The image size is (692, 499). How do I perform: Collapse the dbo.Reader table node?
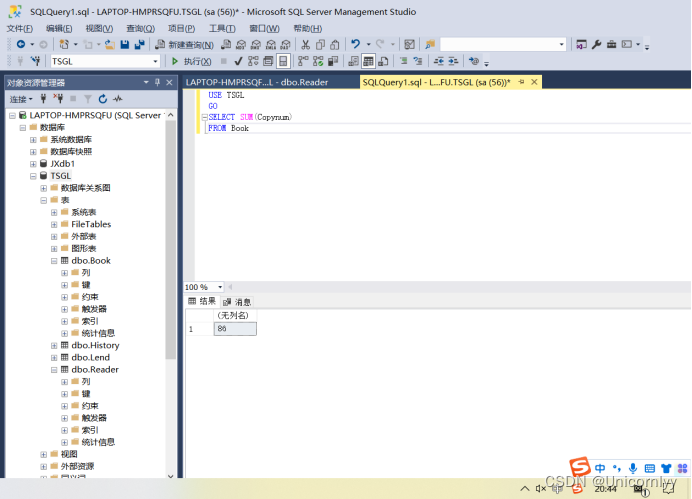(54, 370)
